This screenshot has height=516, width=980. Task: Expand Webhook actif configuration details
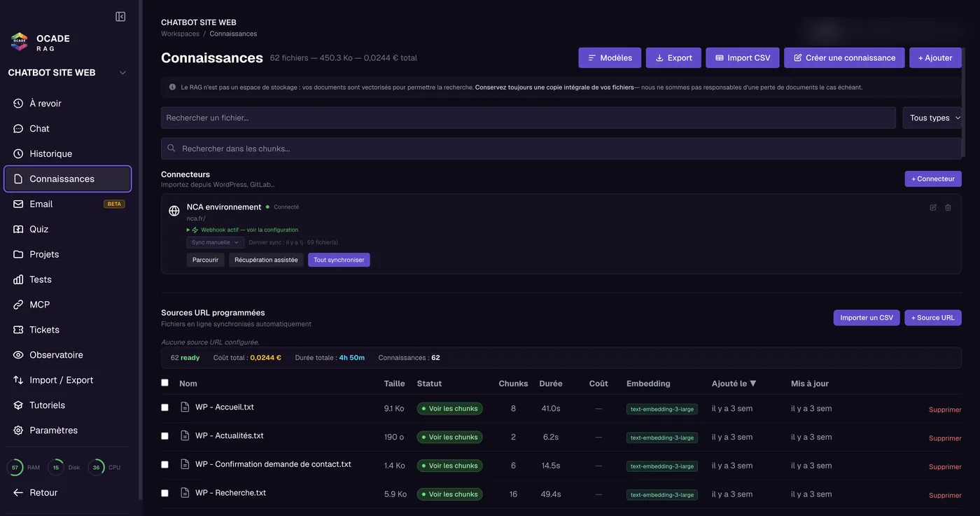pos(242,230)
